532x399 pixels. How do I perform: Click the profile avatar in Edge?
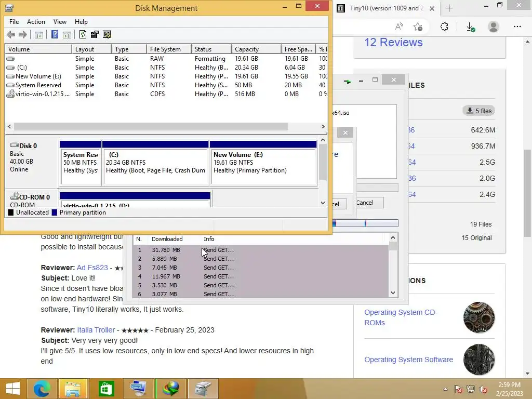(x=494, y=26)
